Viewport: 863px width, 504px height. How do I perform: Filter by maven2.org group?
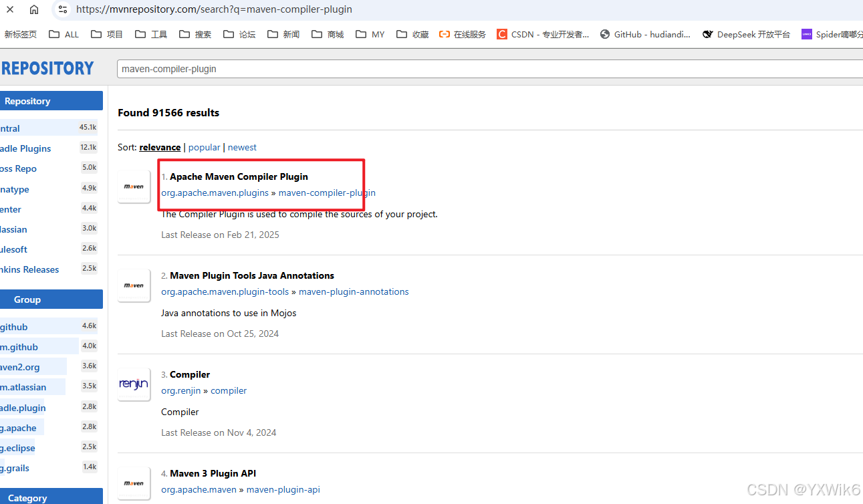coord(49,367)
